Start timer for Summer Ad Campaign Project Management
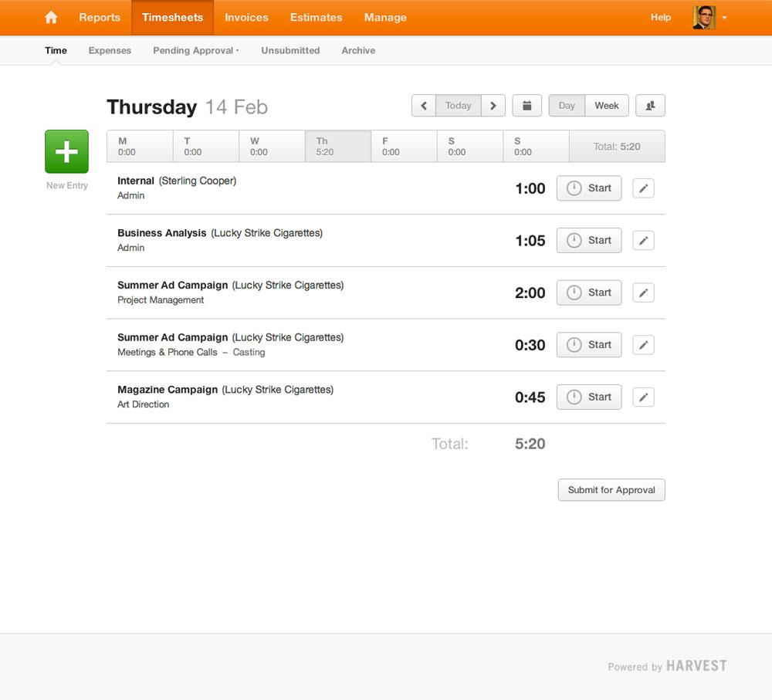Image resolution: width=772 pixels, height=700 pixels. click(588, 293)
